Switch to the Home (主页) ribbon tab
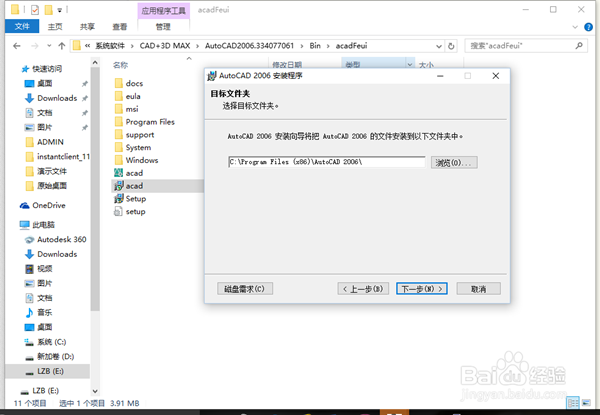The image size is (600, 415). click(55, 26)
